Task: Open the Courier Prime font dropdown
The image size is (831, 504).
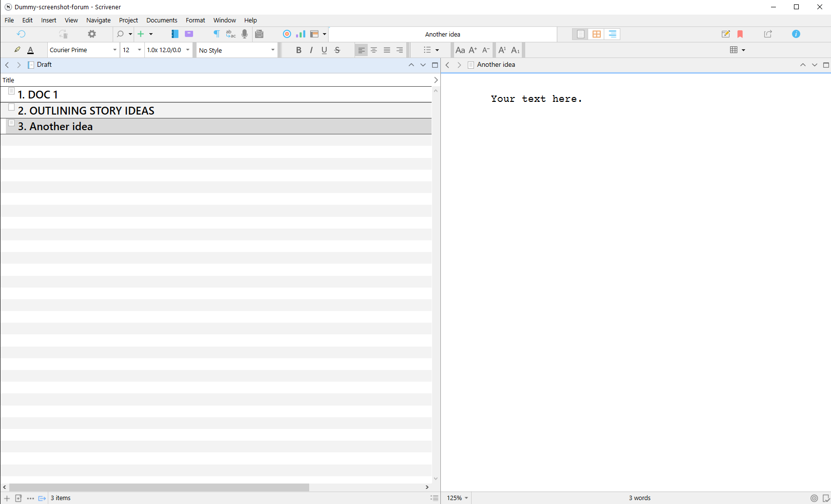Action: click(83, 50)
